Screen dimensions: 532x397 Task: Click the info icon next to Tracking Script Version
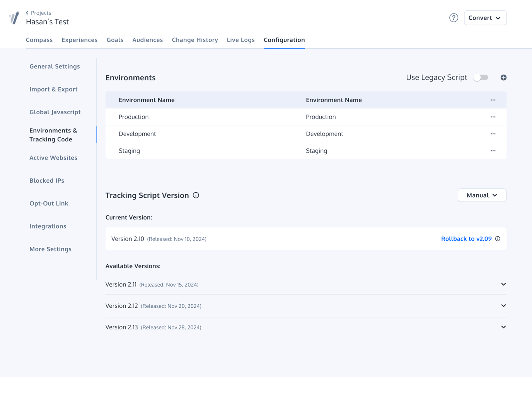(196, 195)
